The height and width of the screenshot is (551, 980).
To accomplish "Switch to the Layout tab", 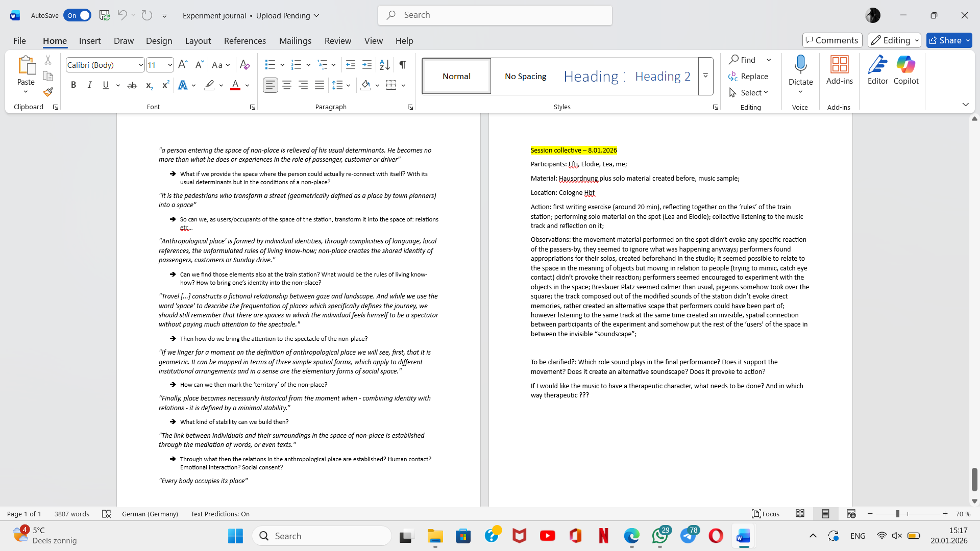I will (x=198, y=41).
